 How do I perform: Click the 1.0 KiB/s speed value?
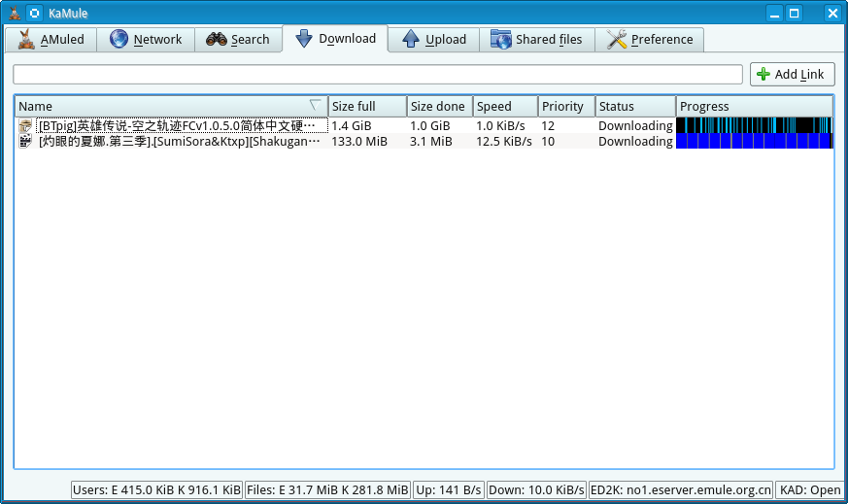click(500, 126)
